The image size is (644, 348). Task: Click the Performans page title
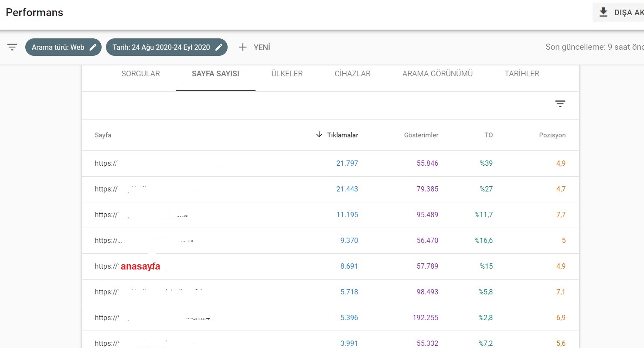pyautogui.click(x=34, y=13)
